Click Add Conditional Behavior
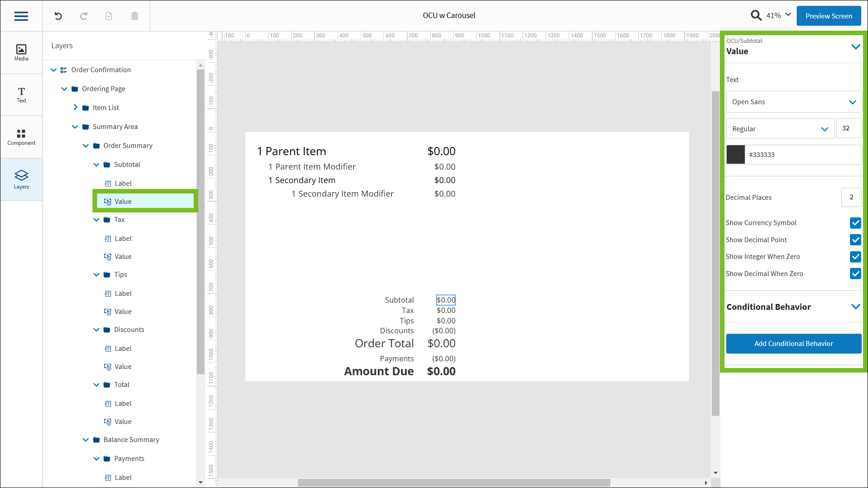 [x=793, y=343]
